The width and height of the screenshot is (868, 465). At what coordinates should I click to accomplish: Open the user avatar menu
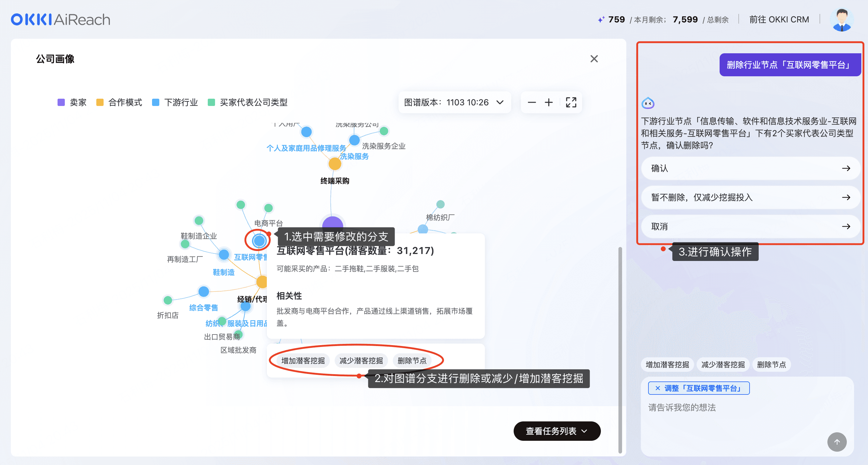[842, 20]
